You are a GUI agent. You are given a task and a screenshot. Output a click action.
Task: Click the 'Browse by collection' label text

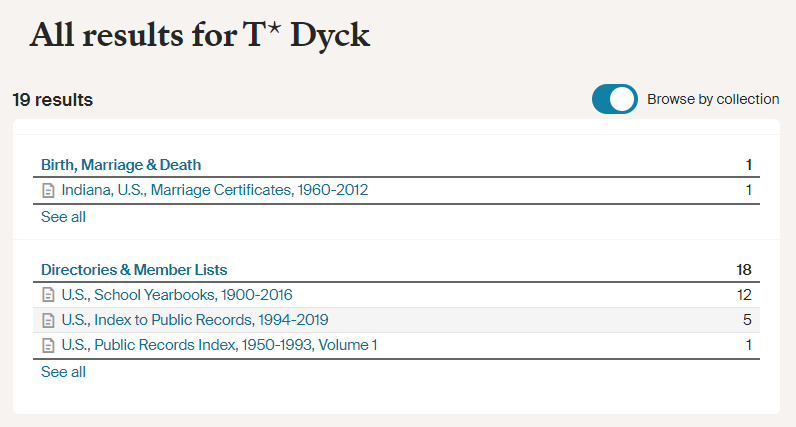tap(713, 99)
